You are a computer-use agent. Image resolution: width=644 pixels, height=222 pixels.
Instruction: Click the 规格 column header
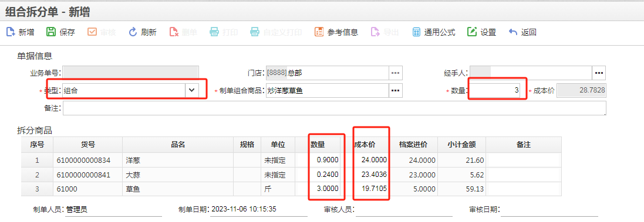tap(247, 145)
